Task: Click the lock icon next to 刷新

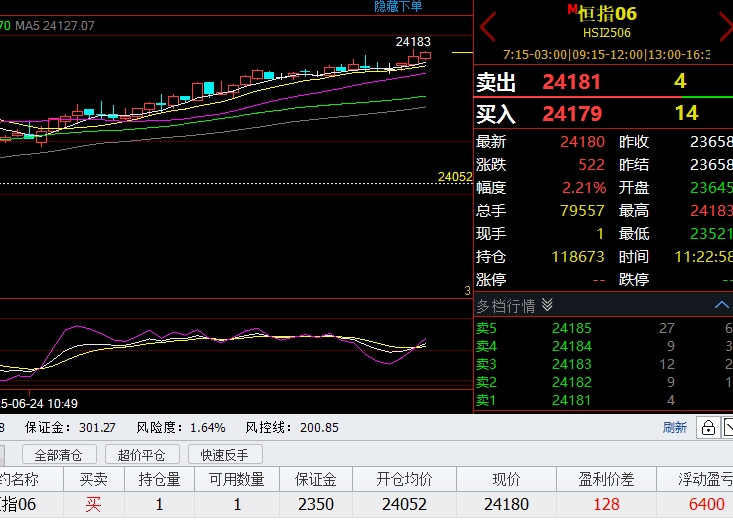Action: point(708,428)
